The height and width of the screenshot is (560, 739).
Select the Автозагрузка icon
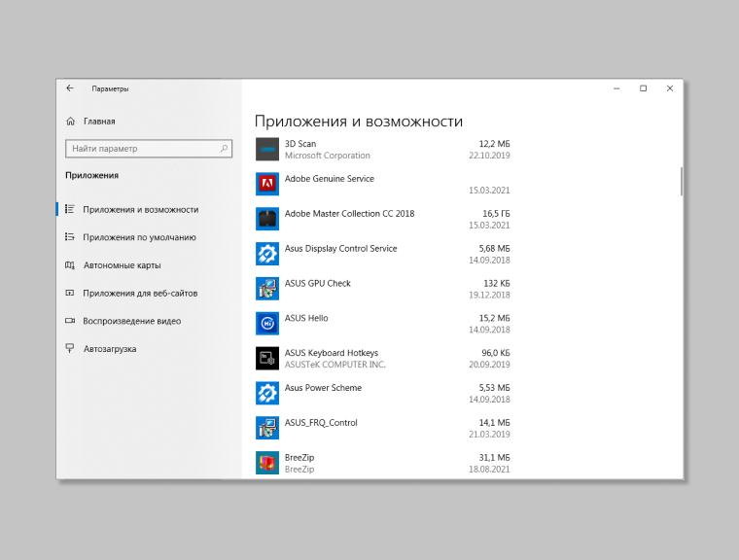click(70, 348)
